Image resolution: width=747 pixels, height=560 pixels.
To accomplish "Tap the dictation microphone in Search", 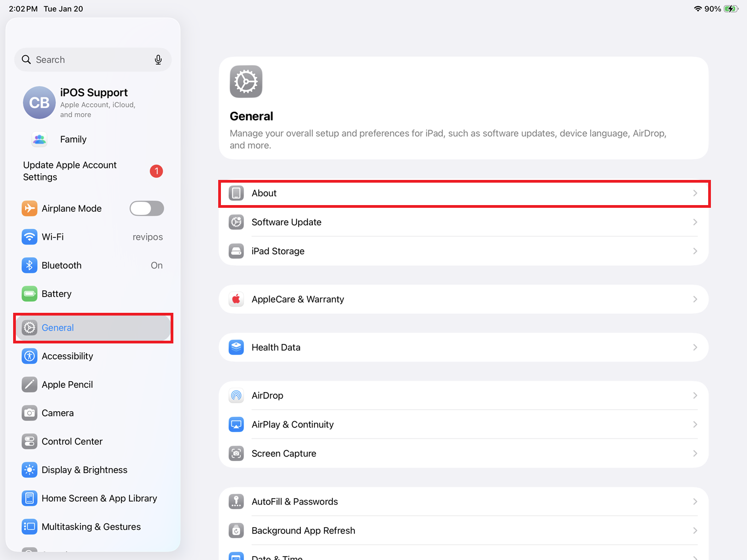I will [158, 60].
